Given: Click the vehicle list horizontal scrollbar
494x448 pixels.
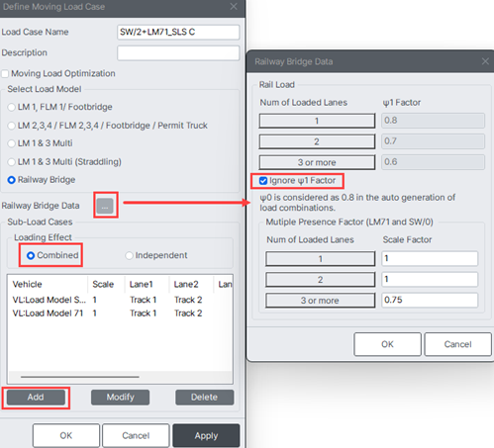Looking at the screenshot, I should 80,377.
